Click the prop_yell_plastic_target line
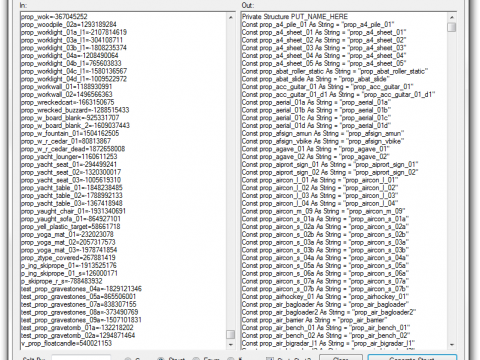 70,227
